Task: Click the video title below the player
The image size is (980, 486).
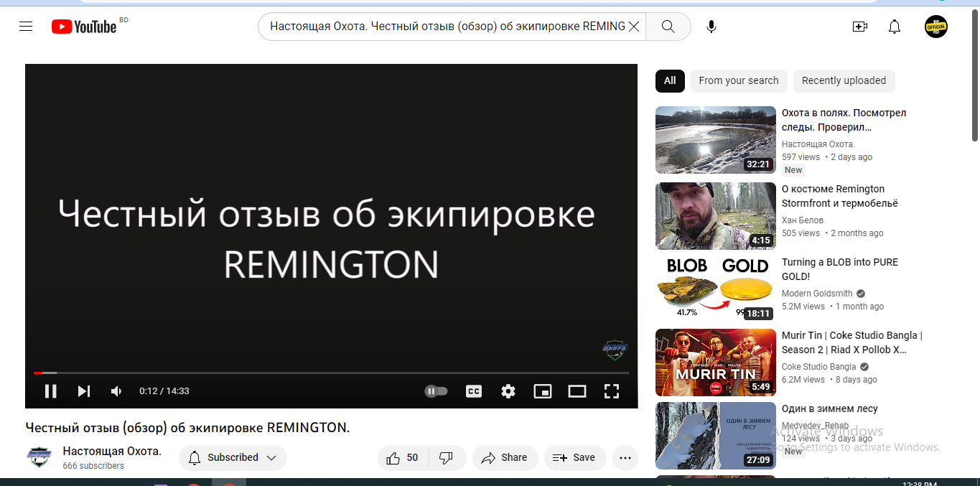Action: [187, 428]
